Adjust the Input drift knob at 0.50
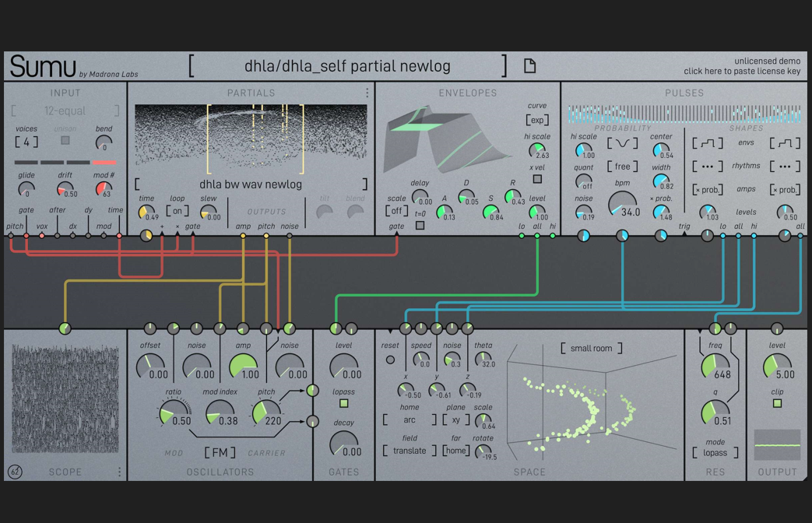 [x=65, y=189]
